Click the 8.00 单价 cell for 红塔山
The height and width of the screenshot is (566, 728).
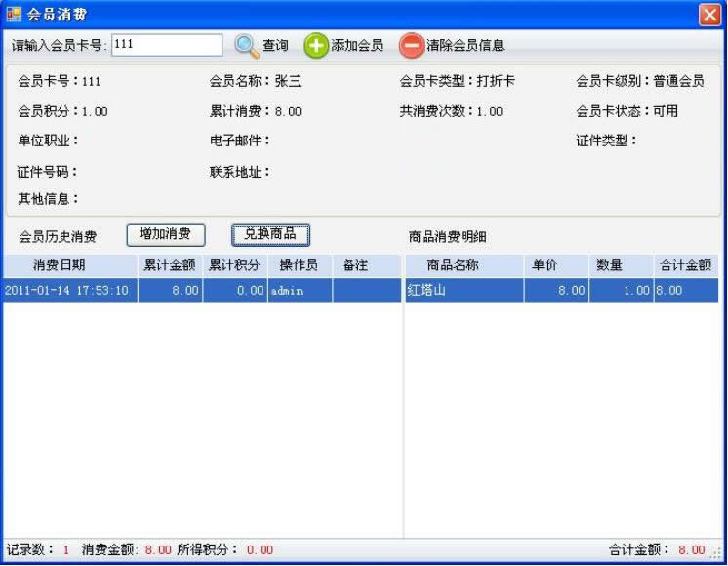pos(556,290)
